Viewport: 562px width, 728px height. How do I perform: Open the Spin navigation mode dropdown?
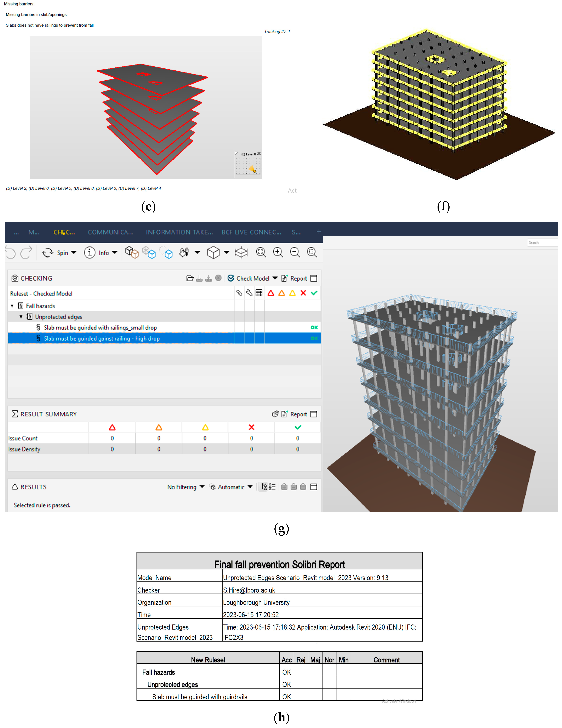coord(74,253)
